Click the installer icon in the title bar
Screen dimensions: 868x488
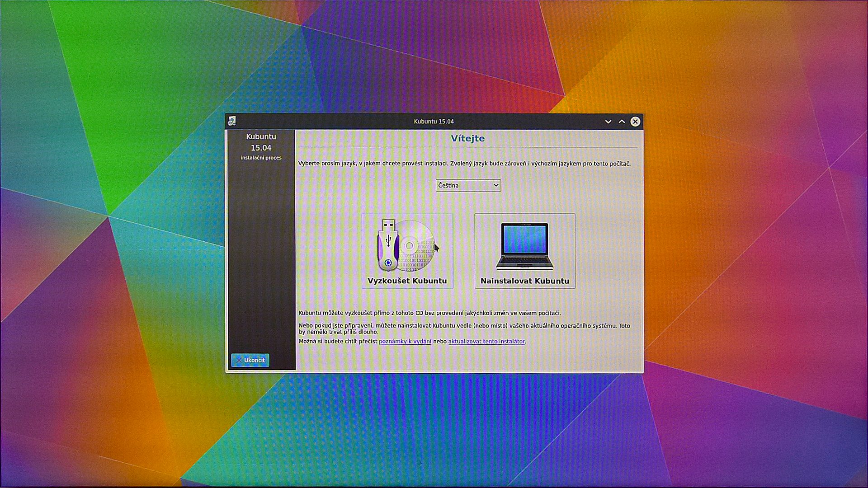click(232, 121)
